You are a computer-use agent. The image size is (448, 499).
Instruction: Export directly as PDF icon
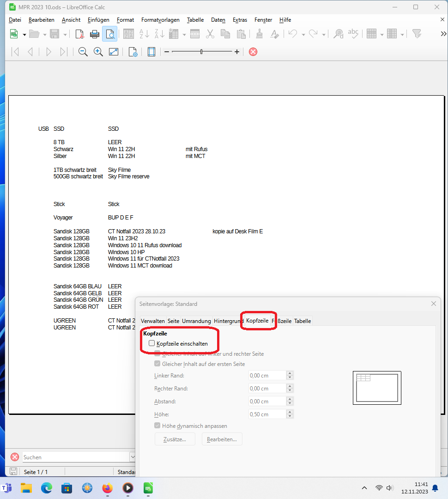tap(79, 34)
